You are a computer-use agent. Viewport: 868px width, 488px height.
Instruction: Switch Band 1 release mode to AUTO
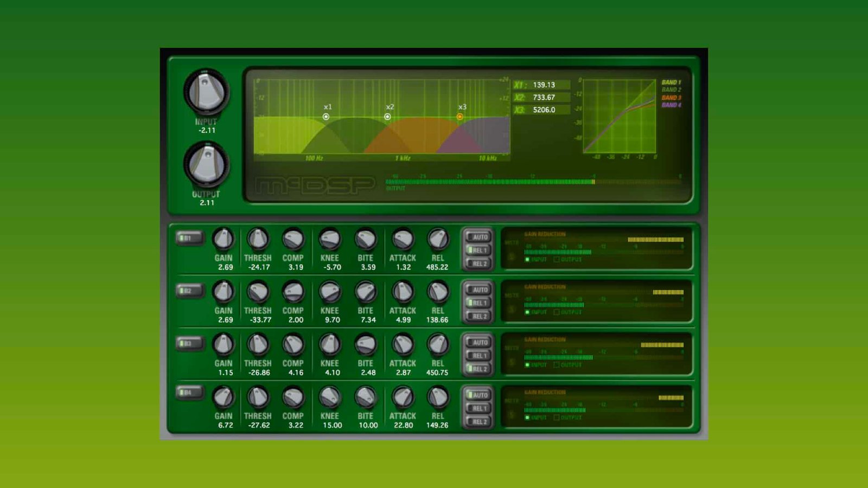(x=480, y=236)
